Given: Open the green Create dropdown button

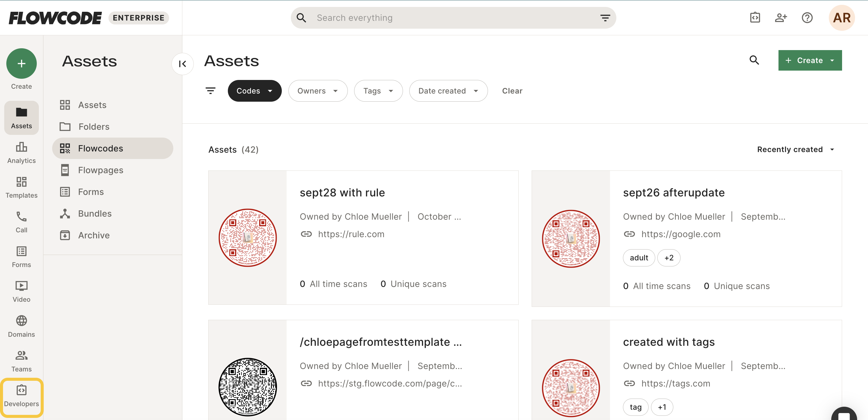Looking at the screenshot, I should coord(810,60).
